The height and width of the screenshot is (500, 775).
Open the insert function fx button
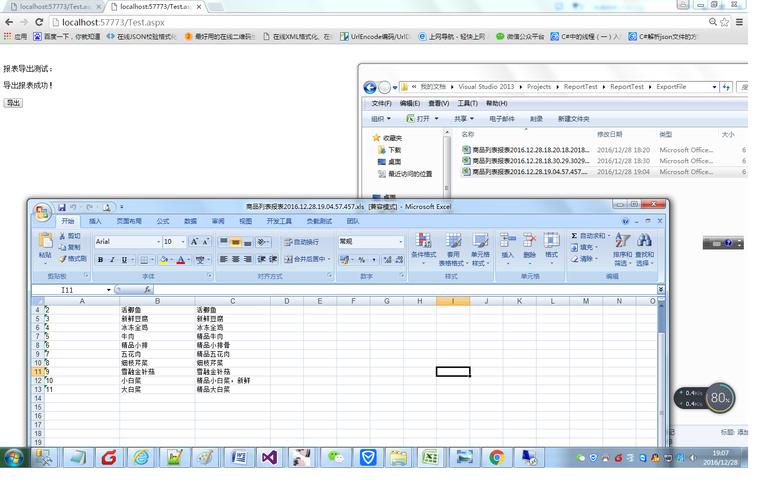[147, 290]
